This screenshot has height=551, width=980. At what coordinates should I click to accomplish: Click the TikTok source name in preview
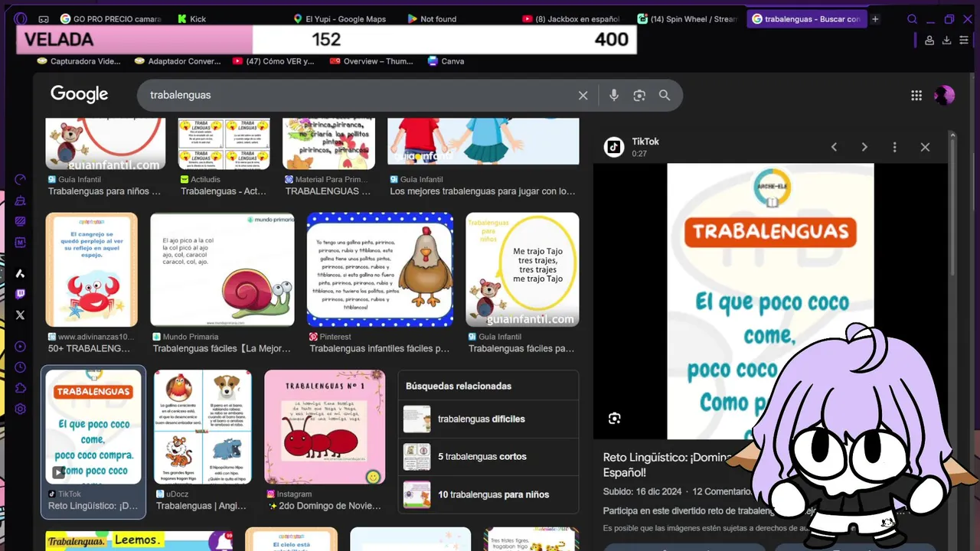645,142
